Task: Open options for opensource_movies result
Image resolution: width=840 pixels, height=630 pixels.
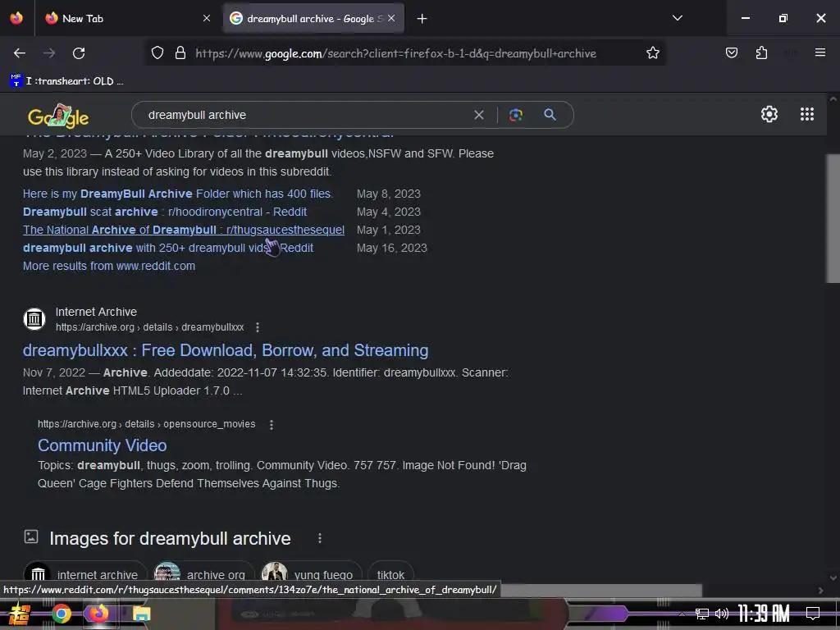Action: click(x=272, y=425)
